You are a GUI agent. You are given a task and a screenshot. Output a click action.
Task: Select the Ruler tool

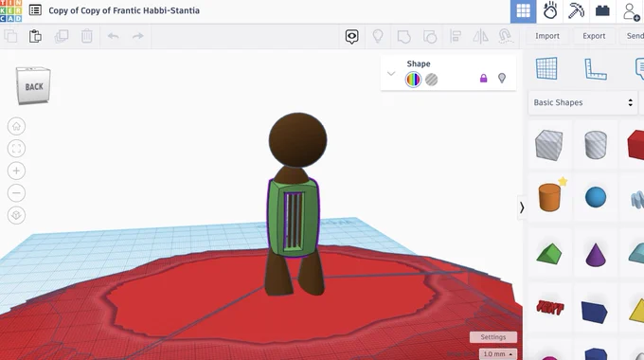[595, 68]
